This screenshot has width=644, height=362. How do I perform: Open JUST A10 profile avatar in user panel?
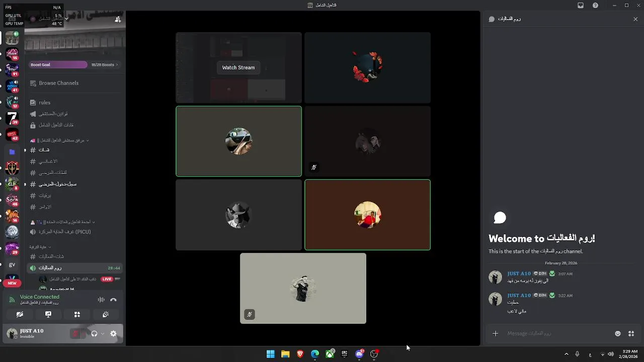[12, 333]
